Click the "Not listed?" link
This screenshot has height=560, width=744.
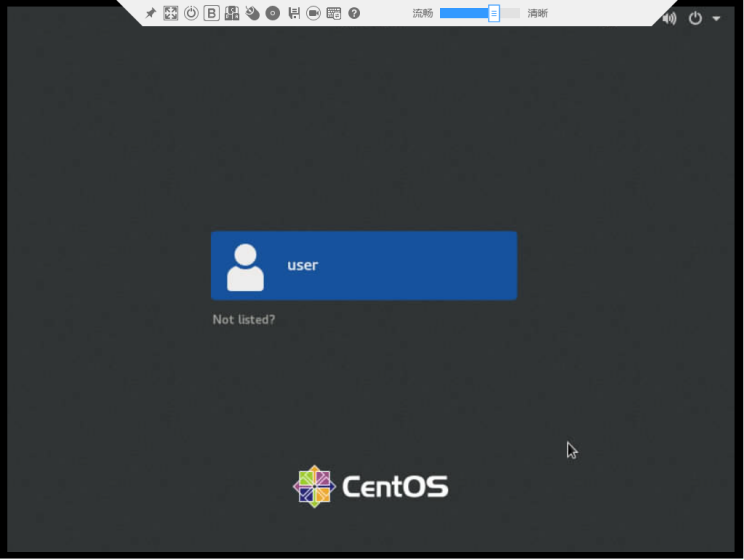(x=244, y=320)
